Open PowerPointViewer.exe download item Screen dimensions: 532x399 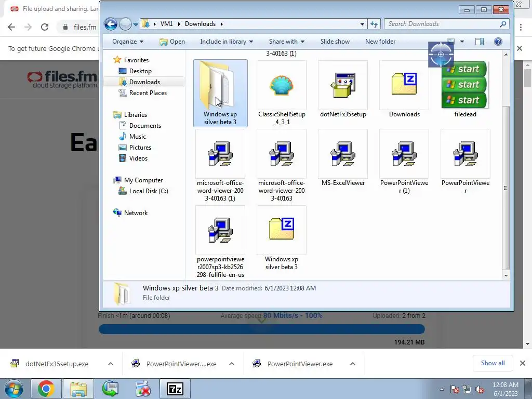click(300, 364)
